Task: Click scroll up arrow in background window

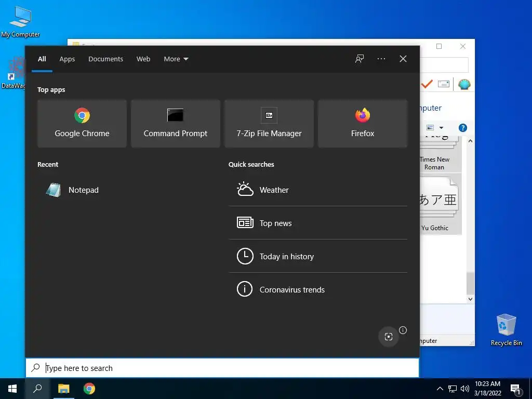Action: click(x=470, y=141)
